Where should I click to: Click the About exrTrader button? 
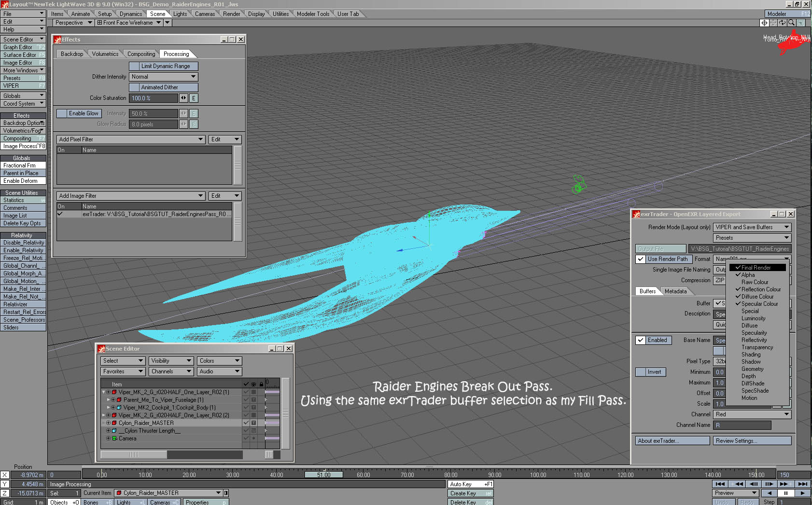point(672,441)
